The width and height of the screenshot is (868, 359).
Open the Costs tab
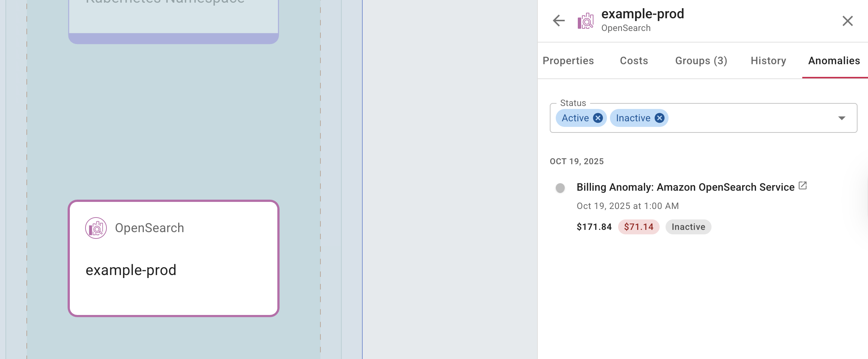[634, 60]
